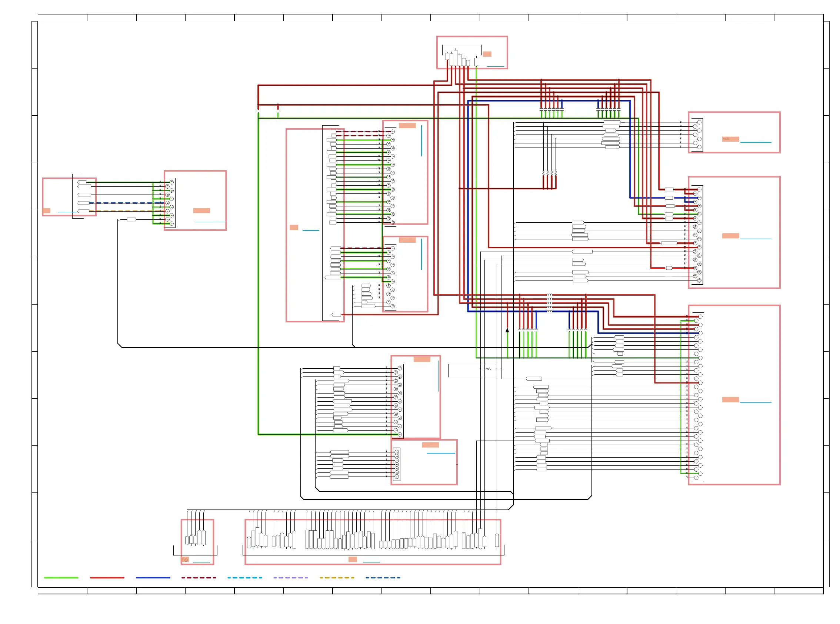Click the orange label in top connector box

click(x=487, y=54)
